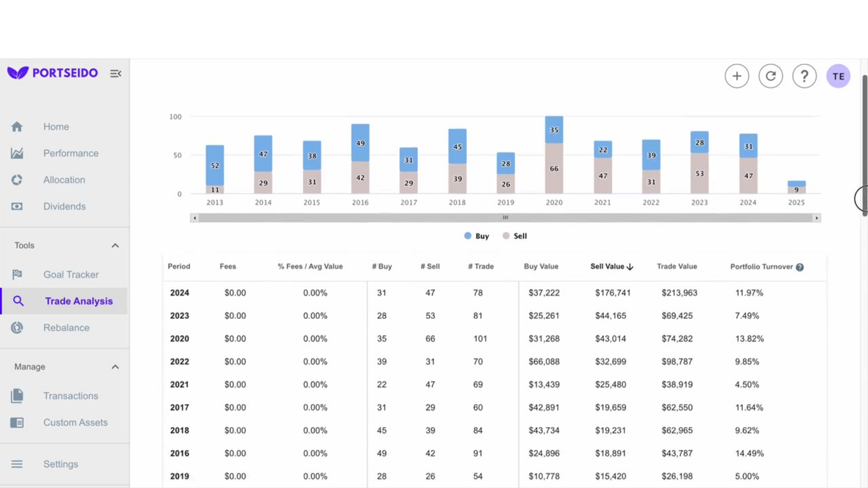Viewport: 868px width, 488px height.
Task: Toggle the Buy series in the chart legend
Action: click(476, 236)
